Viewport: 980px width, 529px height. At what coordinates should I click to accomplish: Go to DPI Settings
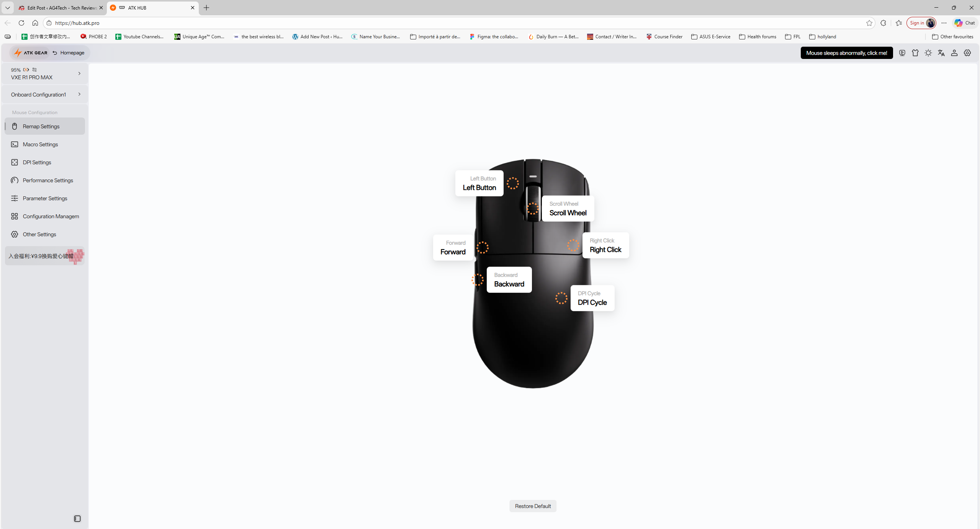pos(37,162)
